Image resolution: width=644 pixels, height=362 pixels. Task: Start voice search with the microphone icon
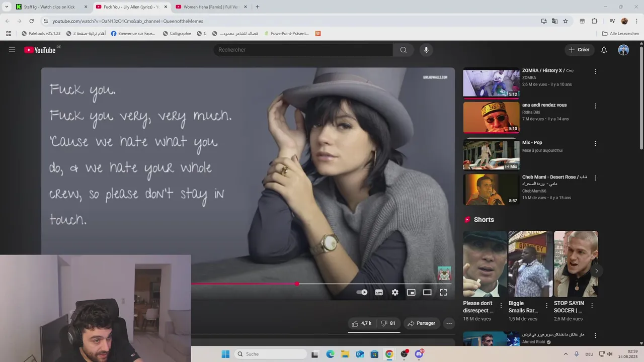426,50
